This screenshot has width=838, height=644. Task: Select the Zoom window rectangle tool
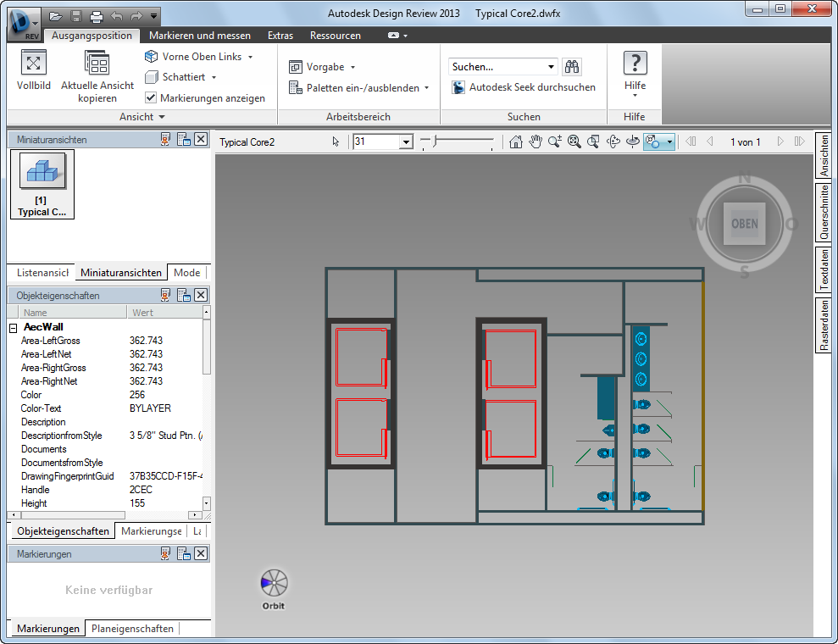tap(593, 142)
